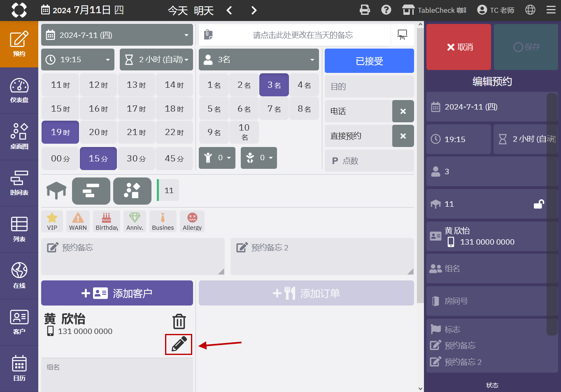Click the 预约备忘 2 text area
The height and width of the screenshot is (392, 561).
click(x=322, y=257)
